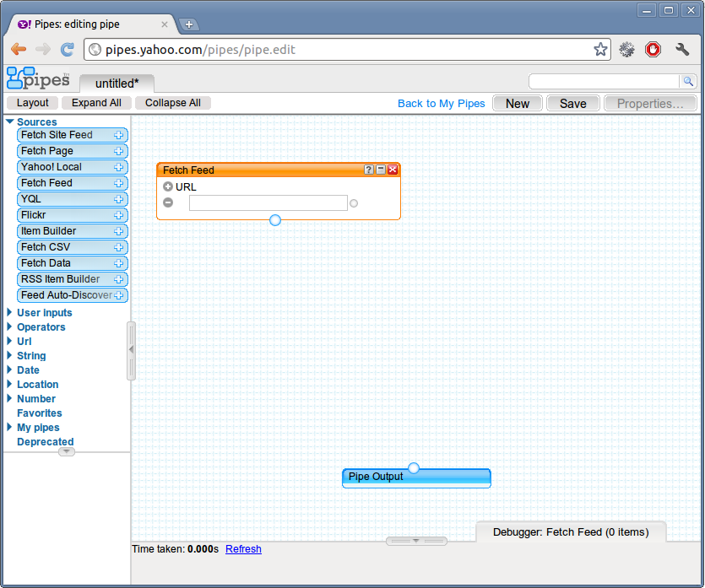
Task: Go forward in browser history
Action: click(43, 49)
